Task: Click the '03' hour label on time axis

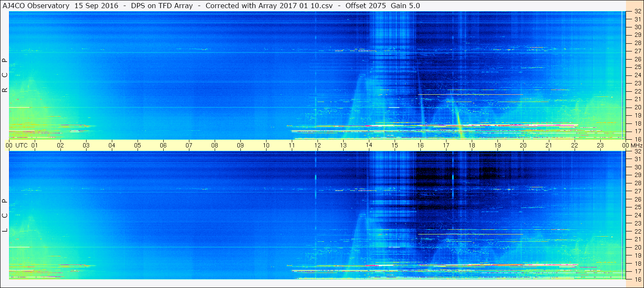Action: coord(86,145)
